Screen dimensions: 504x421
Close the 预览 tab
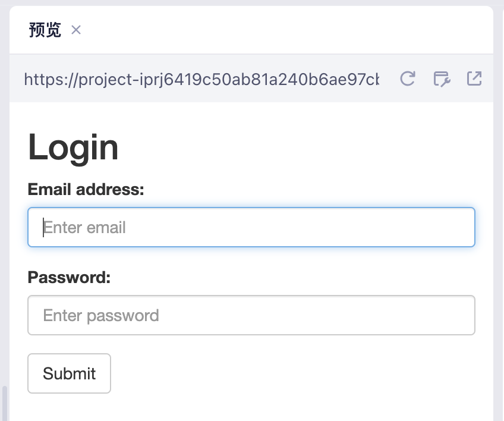(76, 30)
